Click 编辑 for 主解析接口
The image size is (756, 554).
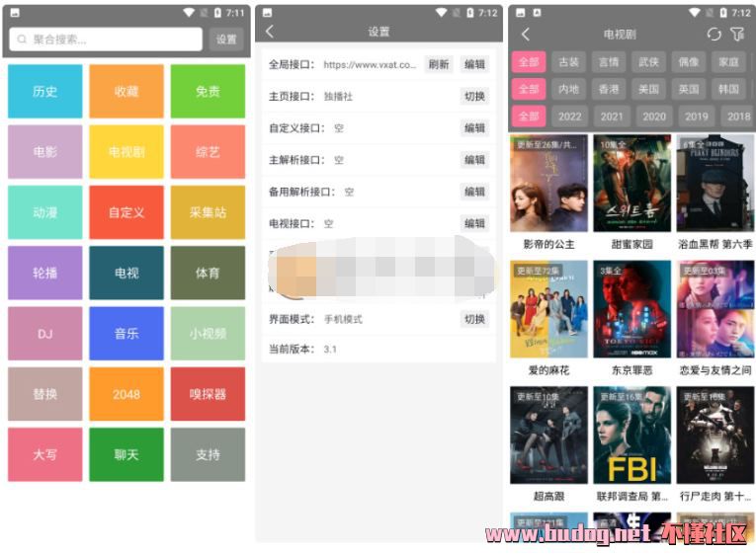pyautogui.click(x=474, y=160)
